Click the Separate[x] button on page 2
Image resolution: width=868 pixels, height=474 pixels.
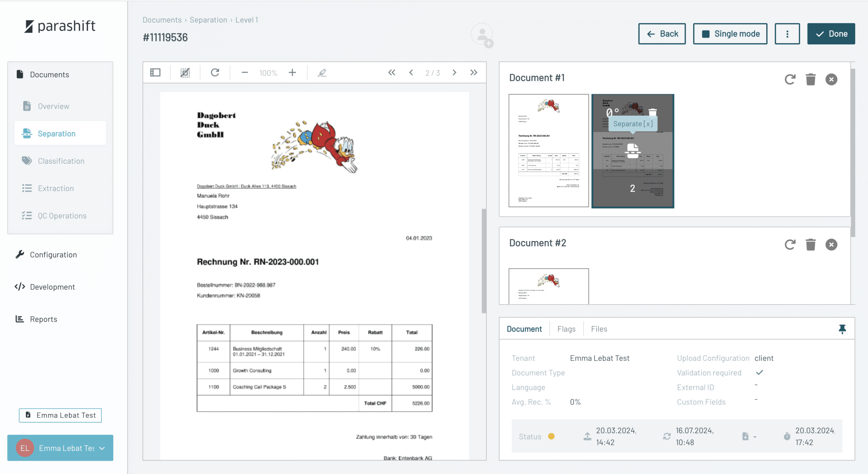click(x=633, y=123)
